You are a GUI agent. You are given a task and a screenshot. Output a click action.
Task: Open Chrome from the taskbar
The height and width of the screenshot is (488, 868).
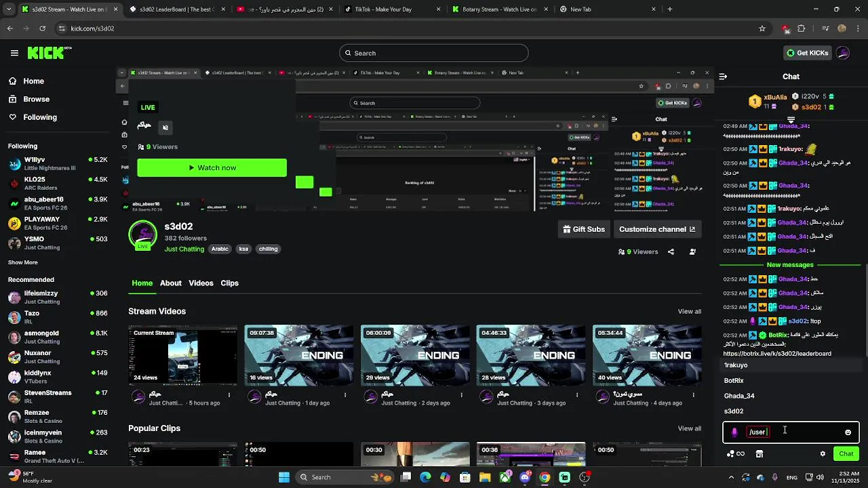click(x=545, y=477)
